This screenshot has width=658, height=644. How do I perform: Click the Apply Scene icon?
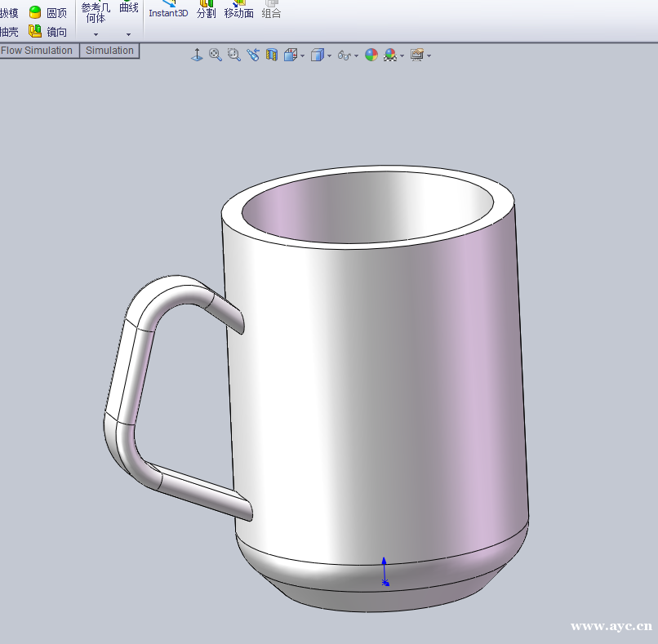(391, 55)
